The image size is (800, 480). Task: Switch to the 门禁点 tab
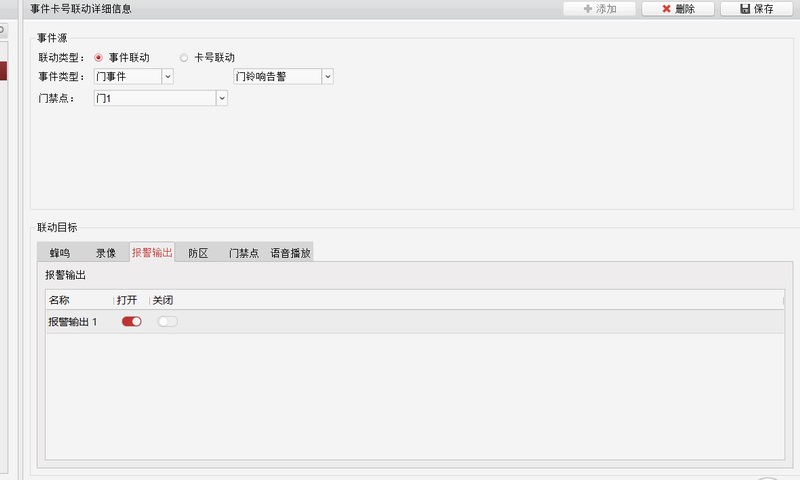coord(244,253)
